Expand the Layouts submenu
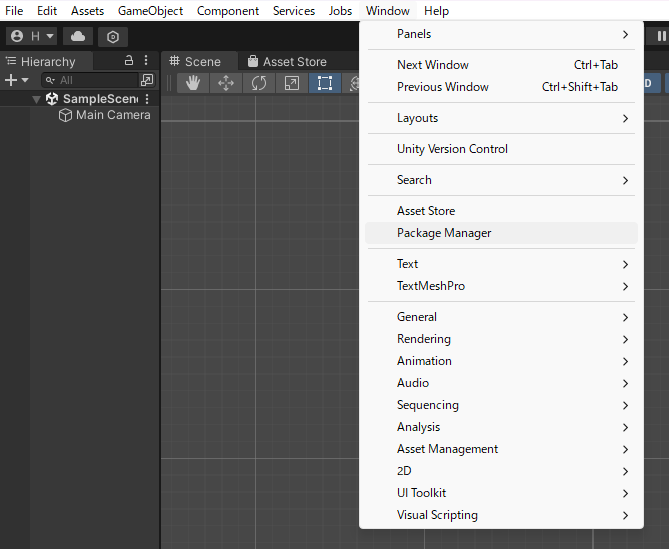Image resolution: width=669 pixels, height=549 pixels. point(501,118)
